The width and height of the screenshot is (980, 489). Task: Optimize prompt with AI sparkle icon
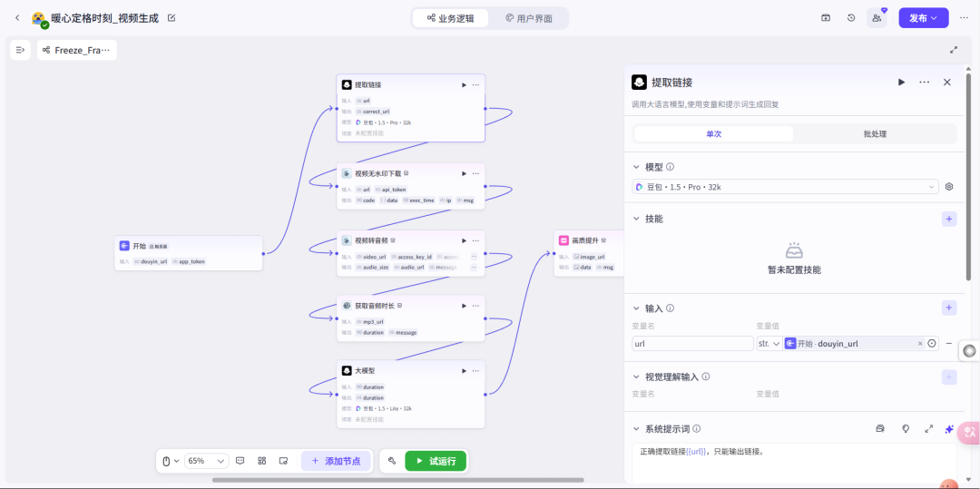click(949, 429)
